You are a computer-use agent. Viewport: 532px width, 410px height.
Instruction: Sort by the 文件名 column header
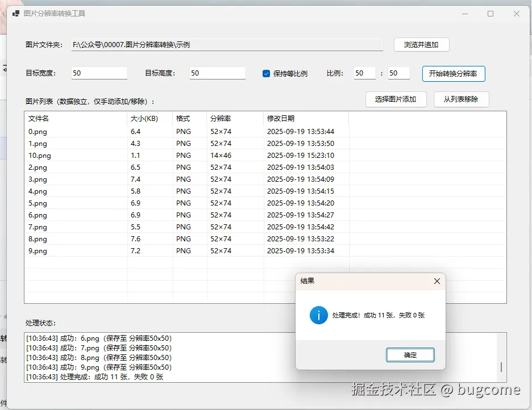coord(76,119)
